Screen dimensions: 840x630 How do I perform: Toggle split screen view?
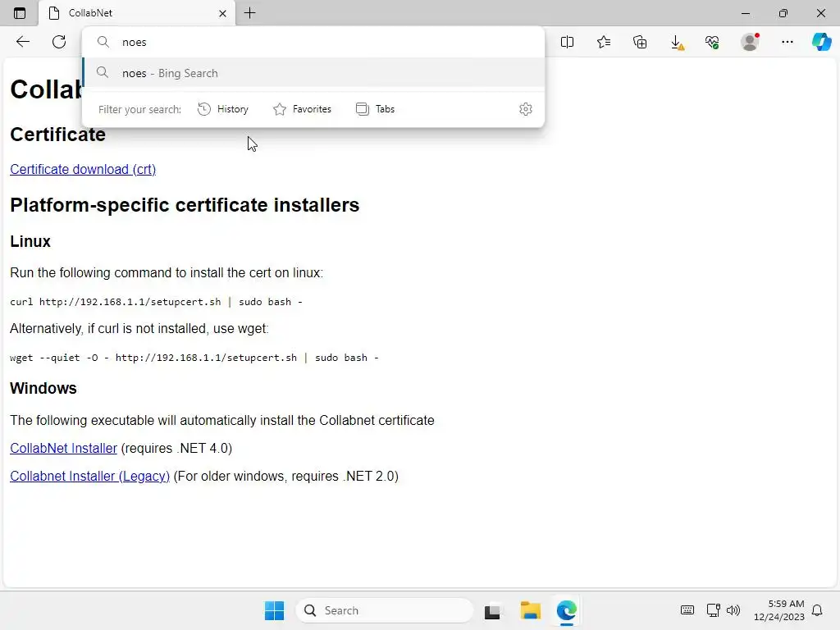point(567,42)
